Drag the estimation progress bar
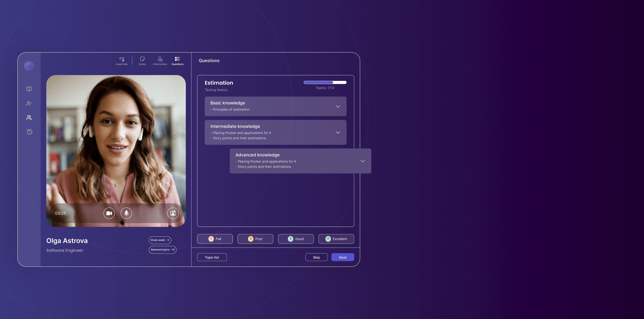The width and height of the screenshot is (644, 319). [x=329, y=83]
